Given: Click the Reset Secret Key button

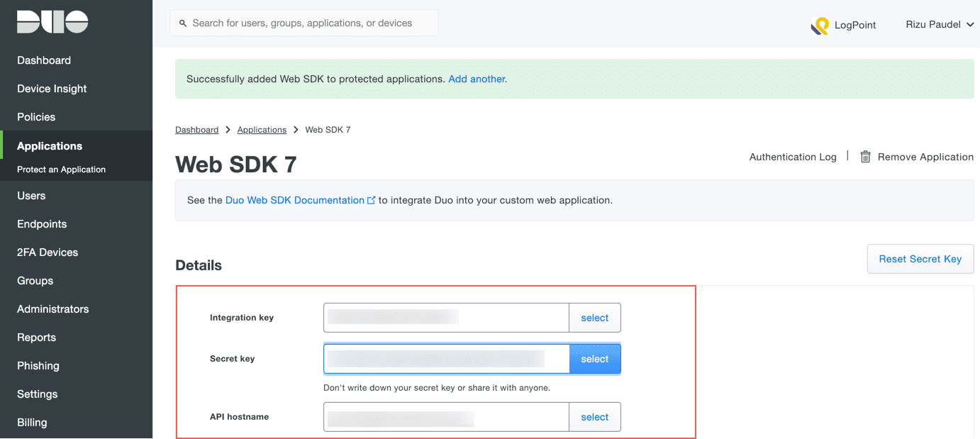Looking at the screenshot, I should click(x=920, y=259).
